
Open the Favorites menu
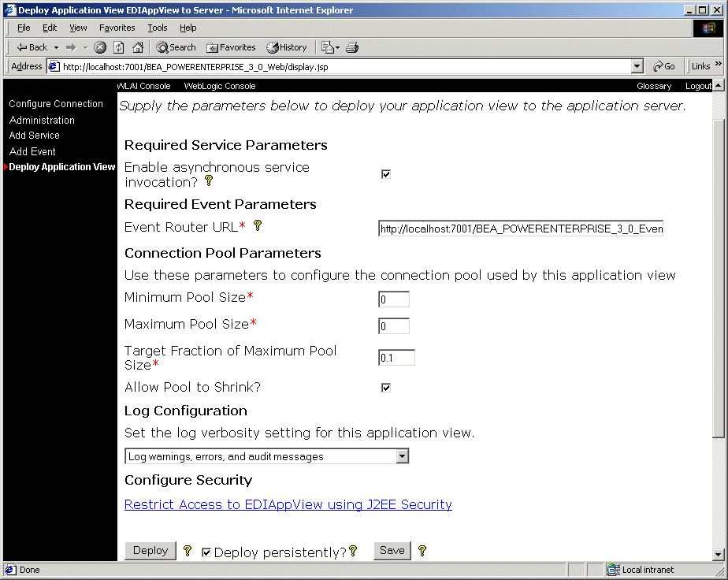[117, 28]
